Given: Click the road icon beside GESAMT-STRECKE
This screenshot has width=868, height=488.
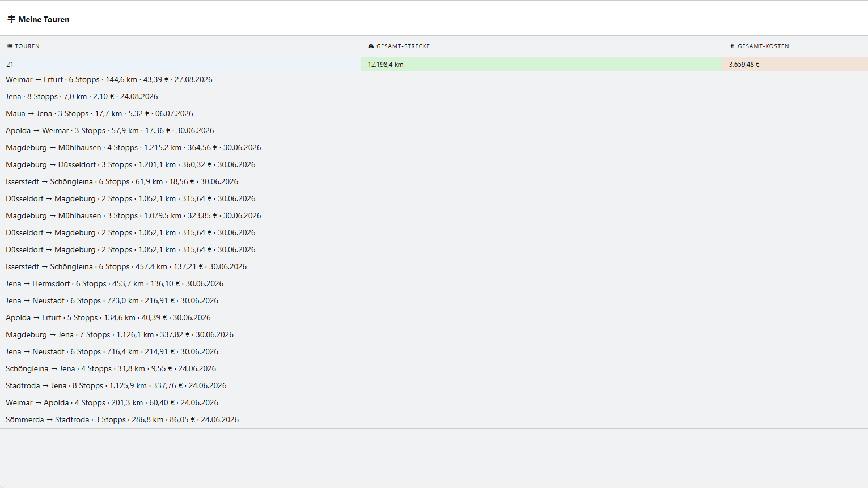Looking at the screenshot, I should (371, 46).
